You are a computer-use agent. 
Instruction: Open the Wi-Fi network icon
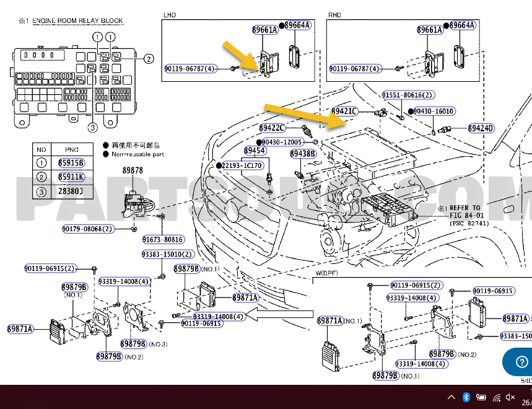click(496, 397)
